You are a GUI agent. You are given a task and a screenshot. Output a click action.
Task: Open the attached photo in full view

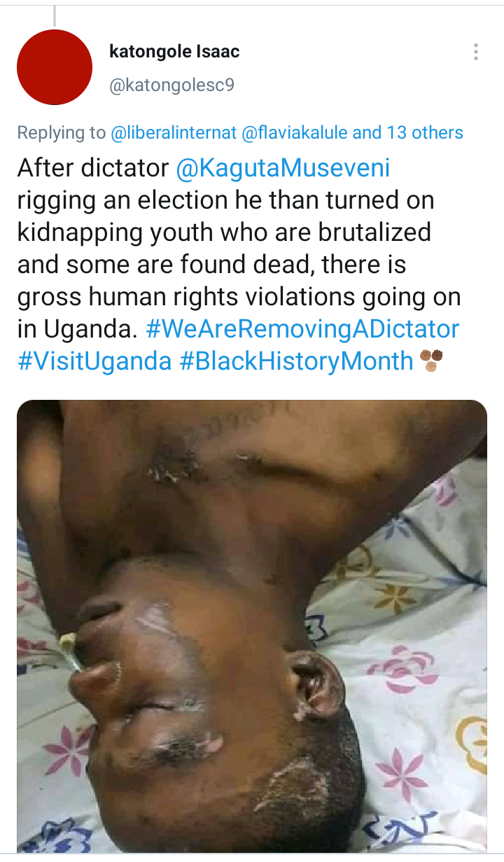point(252,626)
